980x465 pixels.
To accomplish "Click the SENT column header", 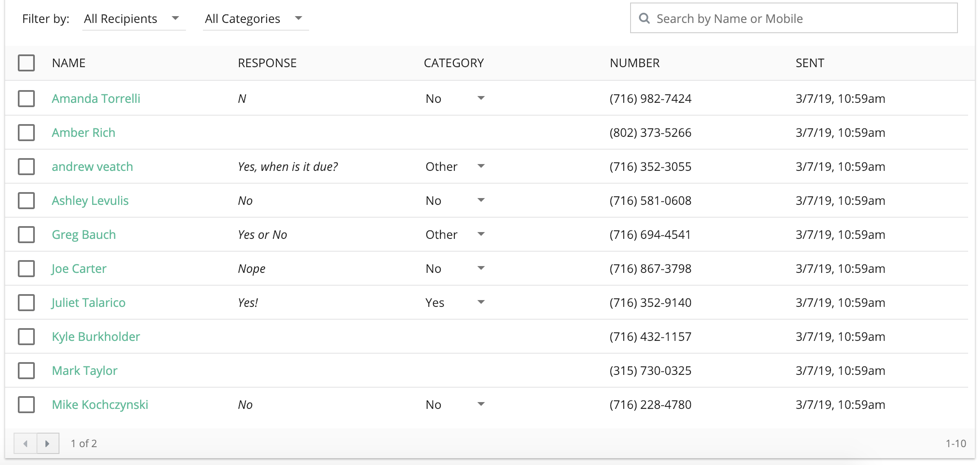I will [x=809, y=63].
